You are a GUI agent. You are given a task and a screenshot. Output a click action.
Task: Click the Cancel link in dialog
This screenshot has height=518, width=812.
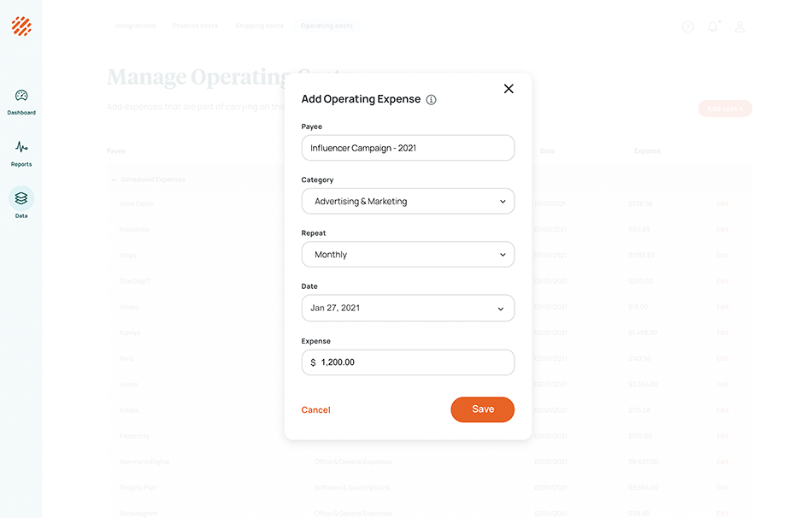[x=315, y=410]
